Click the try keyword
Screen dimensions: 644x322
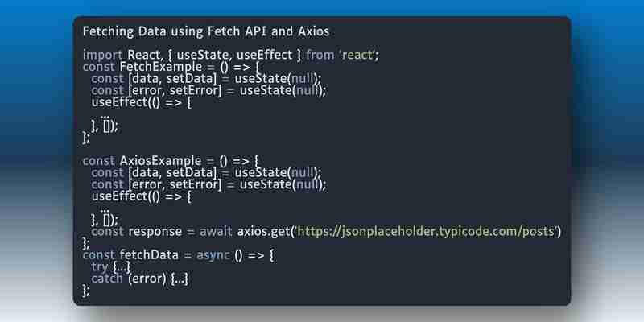click(x=99, y=267)
